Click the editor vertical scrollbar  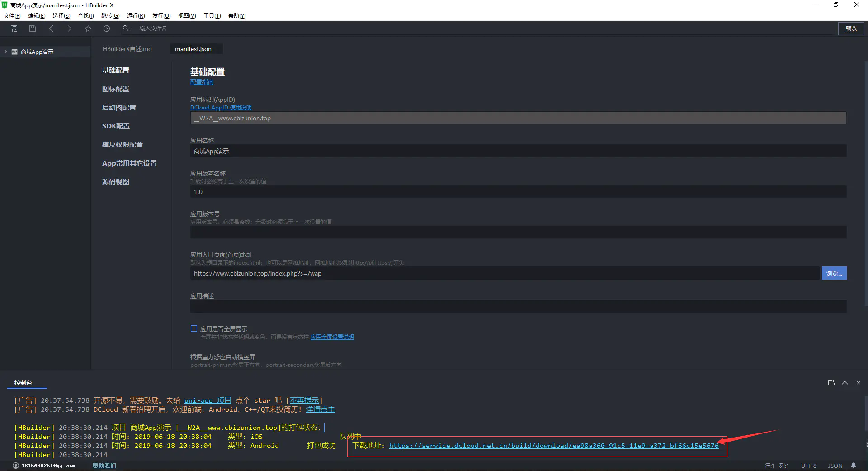coord(866,183)
